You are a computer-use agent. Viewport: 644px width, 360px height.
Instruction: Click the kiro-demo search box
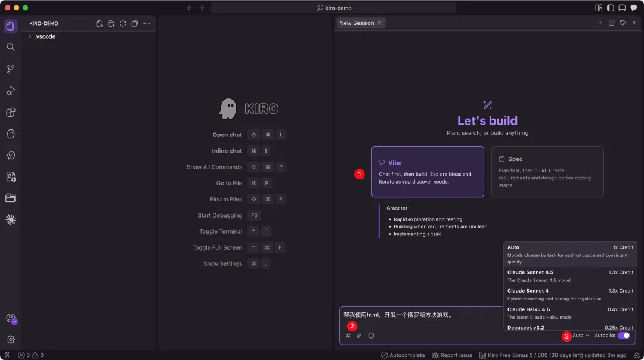click(333, 8)
